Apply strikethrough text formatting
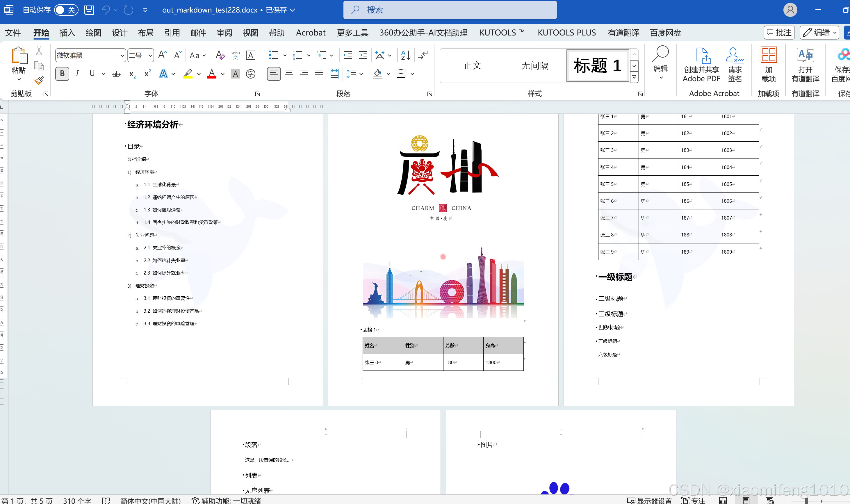Image resolution: width=850 pixels, height=504 pixels. click(x=116, y=74)
